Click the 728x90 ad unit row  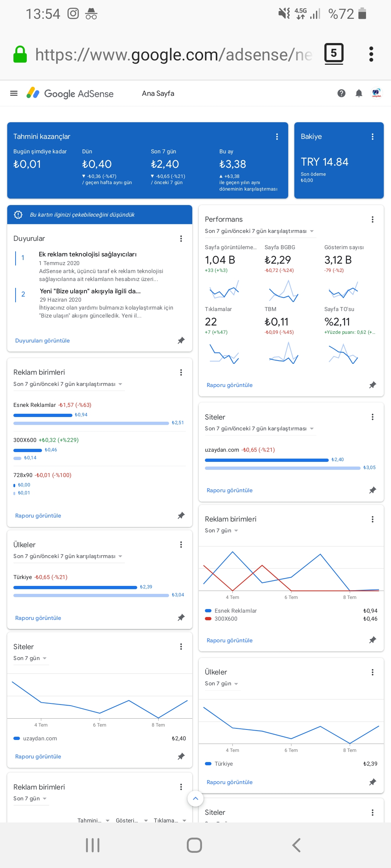tap(99, 484)
